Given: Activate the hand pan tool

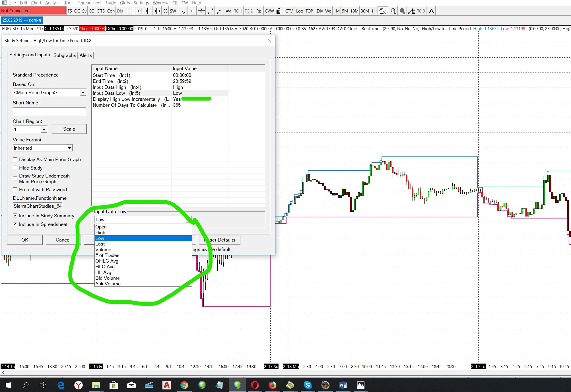Looking at the screenshot, I should coord(383,11).
